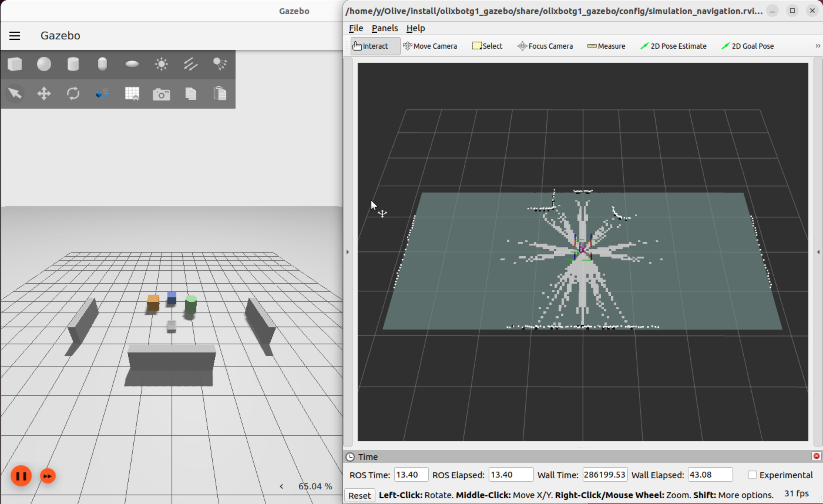
Task: Expand the left RViz side panel
Action: click(348, 252)
